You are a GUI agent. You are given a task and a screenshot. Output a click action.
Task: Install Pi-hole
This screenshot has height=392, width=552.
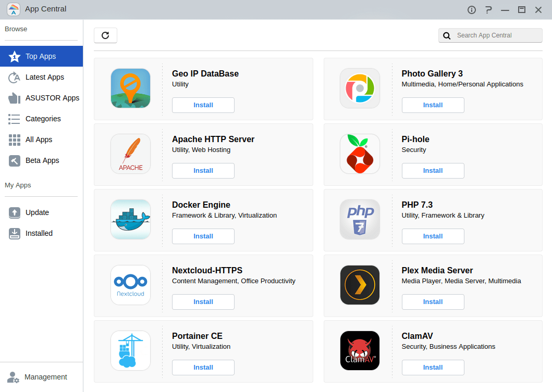tap(433, 171)
